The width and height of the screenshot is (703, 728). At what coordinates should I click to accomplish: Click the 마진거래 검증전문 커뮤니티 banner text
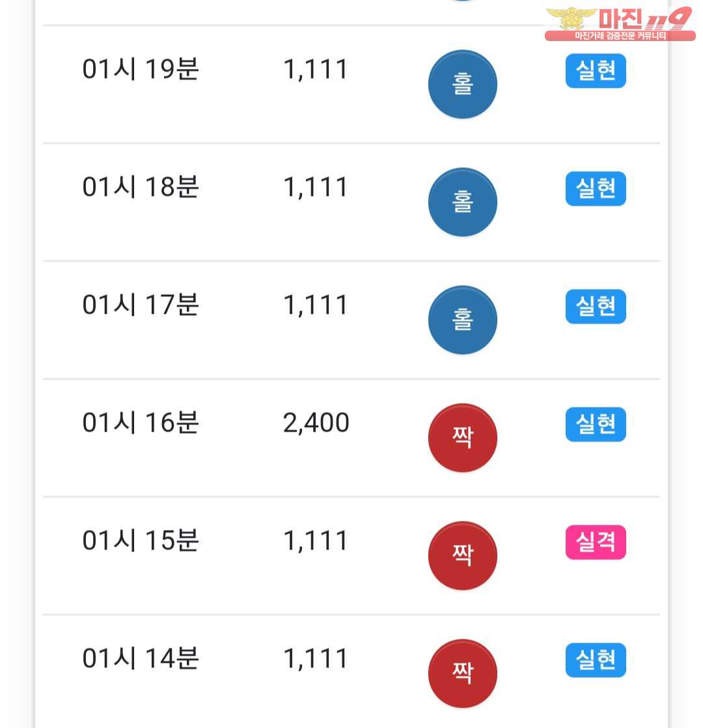point(620,36)
